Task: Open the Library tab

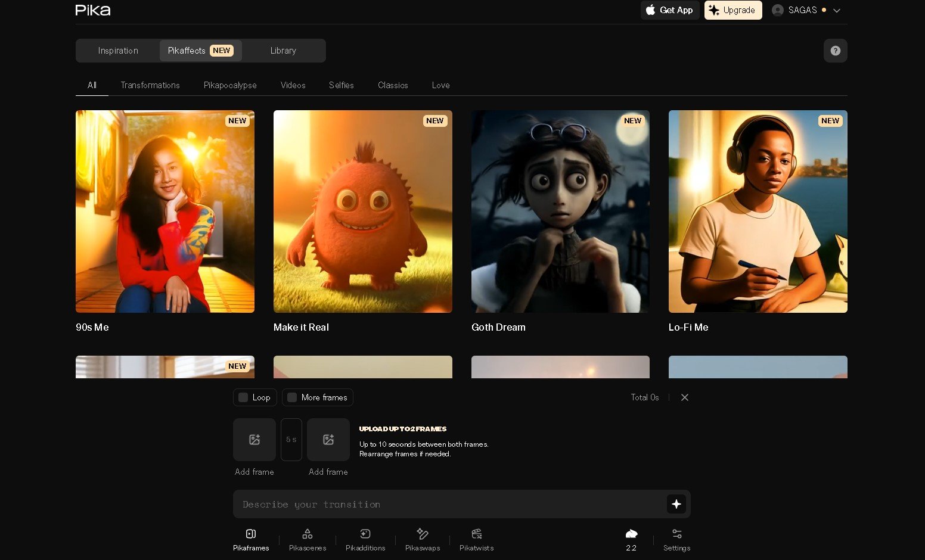Action: [283, 51]
